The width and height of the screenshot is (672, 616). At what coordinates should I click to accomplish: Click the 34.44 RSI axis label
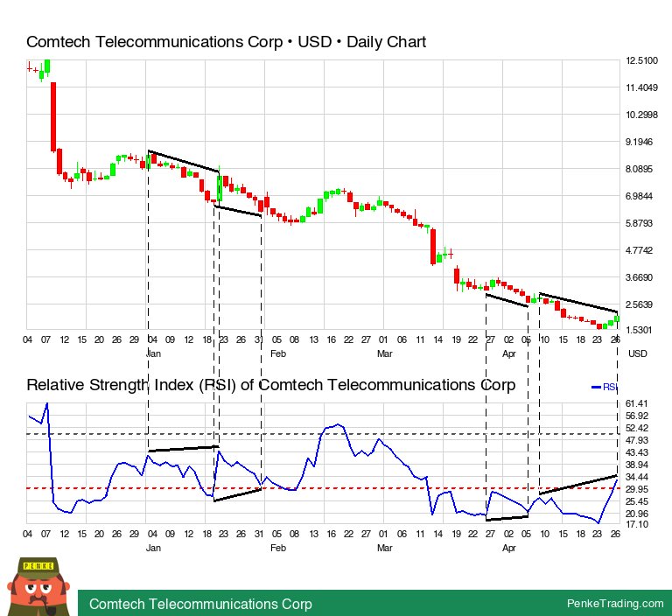pos(636,477)
